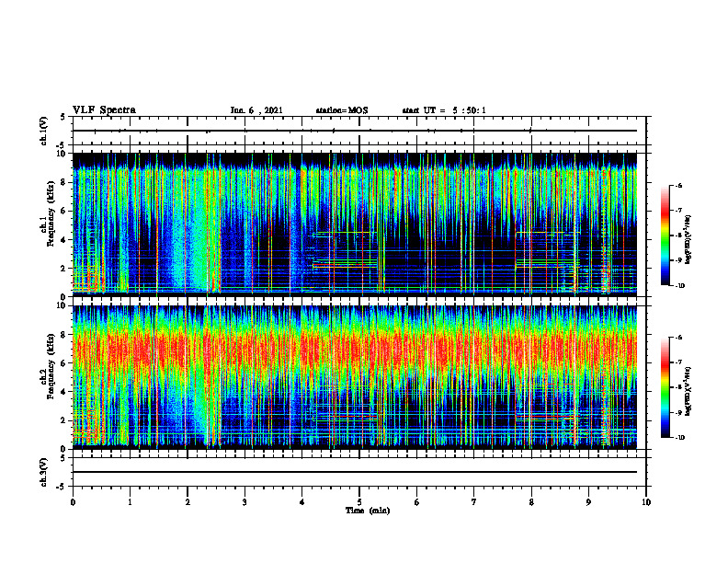Image resolution: width=728 pixels, height=563 pixels.
Task: Click the "ch.1(V)" axis label
Action: tap(44, 131)
